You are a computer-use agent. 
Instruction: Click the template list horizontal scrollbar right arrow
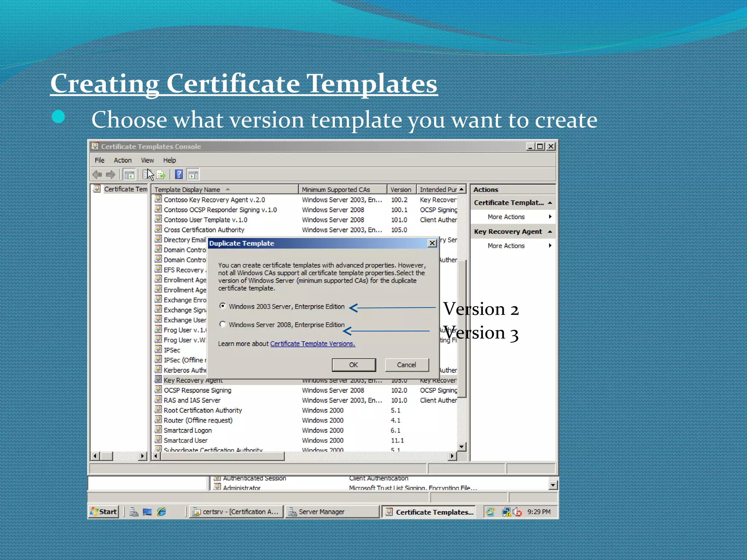(453, 456)
